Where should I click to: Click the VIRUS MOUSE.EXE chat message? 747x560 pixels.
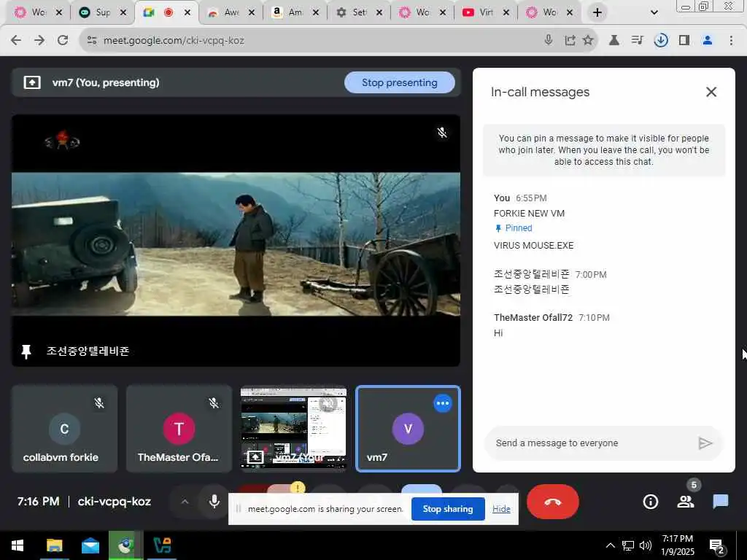click(533, 246)
